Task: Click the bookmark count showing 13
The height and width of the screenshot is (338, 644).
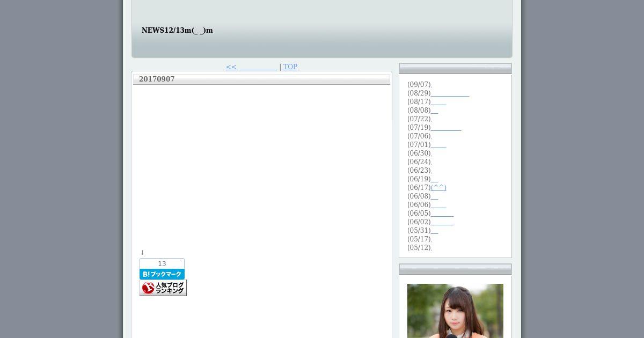Action: [162, 264]
